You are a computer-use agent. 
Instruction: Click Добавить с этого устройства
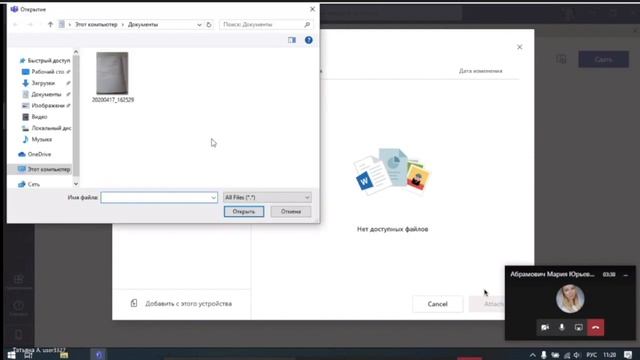pos(181,303)
